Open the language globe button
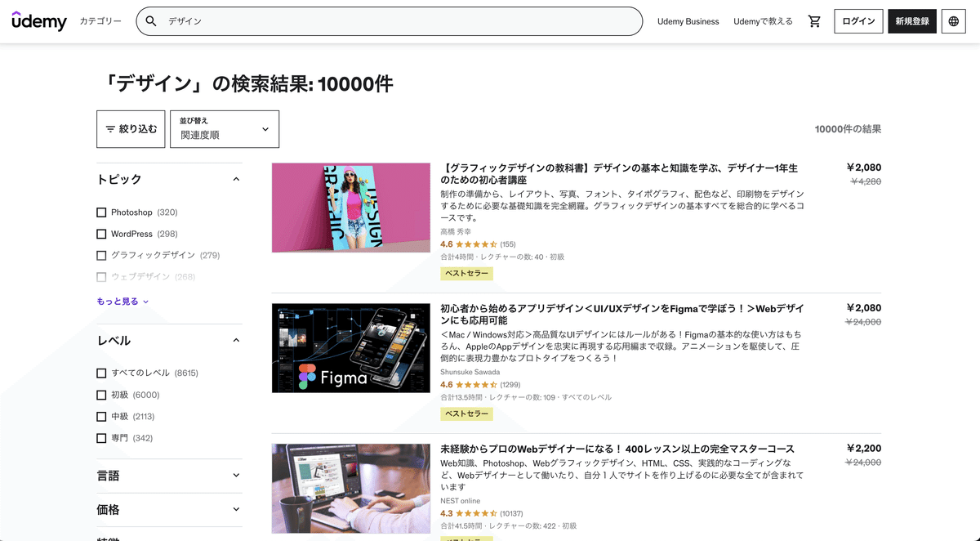 click(954, 21)
